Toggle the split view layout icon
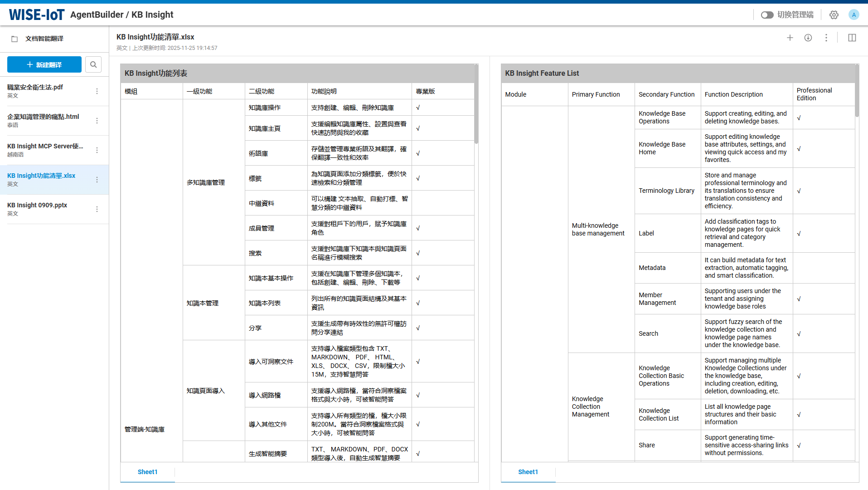Screen dimensions: 868x490 pyautogui.click(x=852, y=38)
